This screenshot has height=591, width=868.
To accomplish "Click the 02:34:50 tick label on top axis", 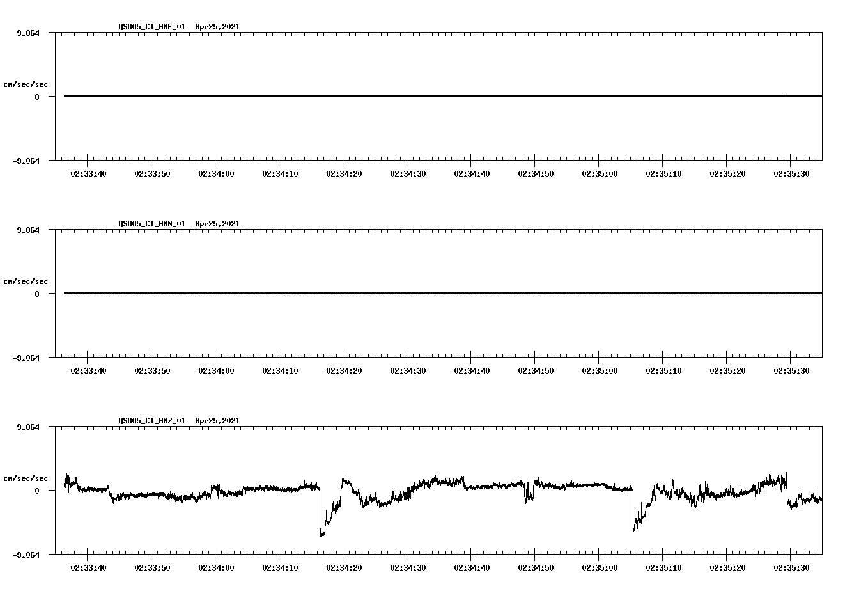I will click(536, 173).
